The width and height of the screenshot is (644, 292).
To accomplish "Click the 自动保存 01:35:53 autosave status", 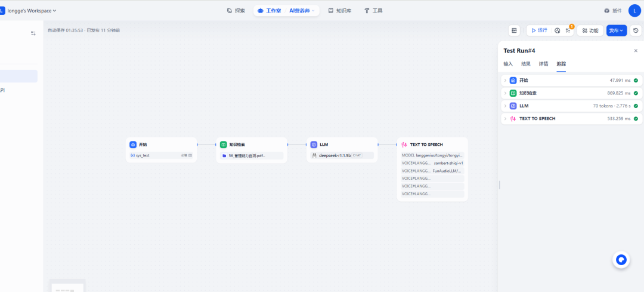I will point(66,30).
